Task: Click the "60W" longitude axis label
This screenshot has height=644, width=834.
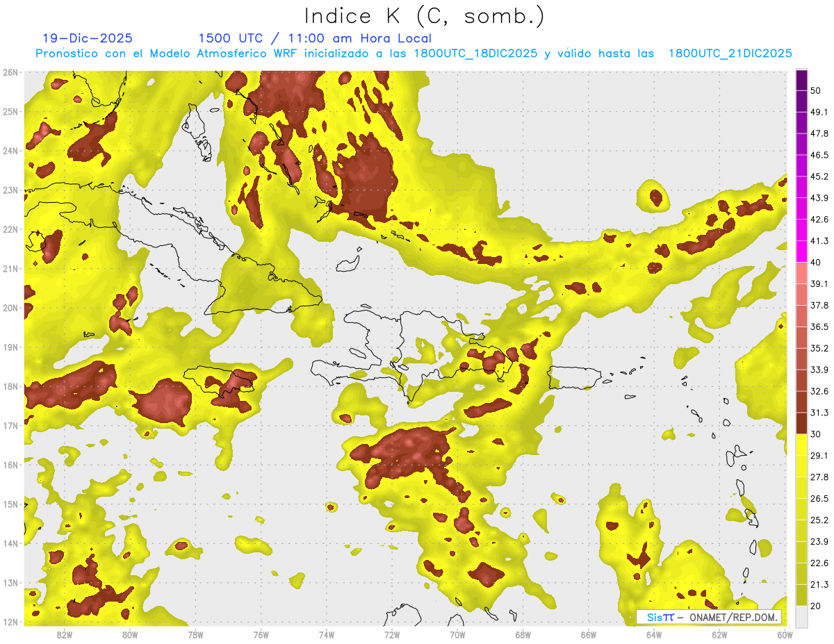Action: 785,635
